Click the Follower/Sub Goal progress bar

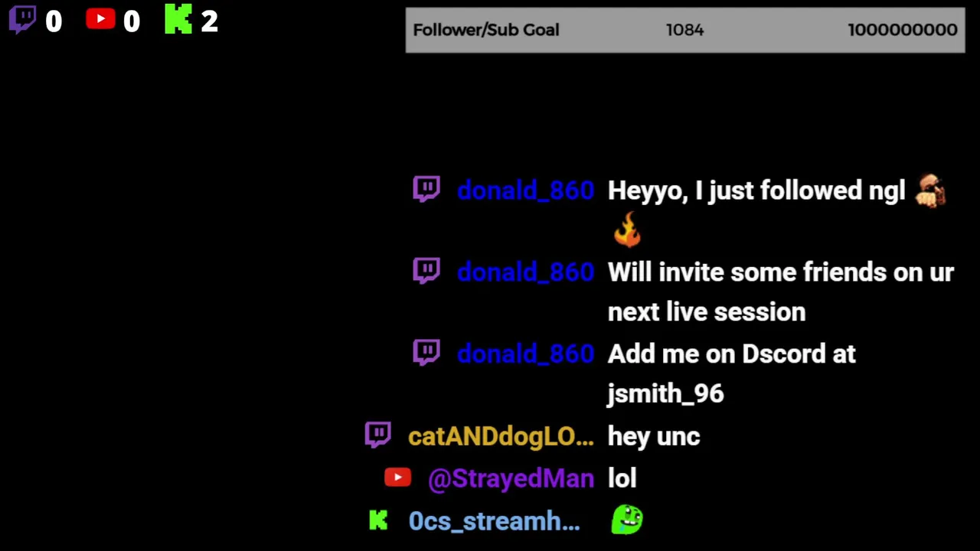pos(685,30)
